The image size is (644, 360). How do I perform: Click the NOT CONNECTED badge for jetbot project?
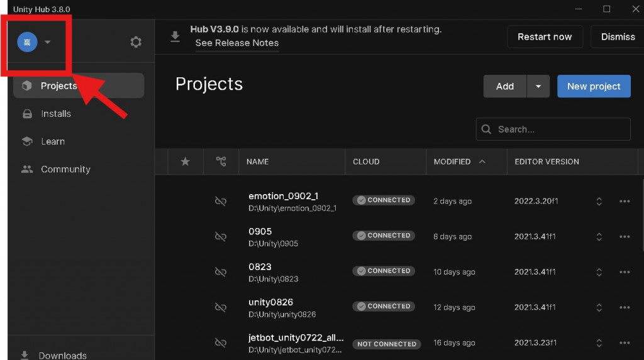(x=387, y=344)
